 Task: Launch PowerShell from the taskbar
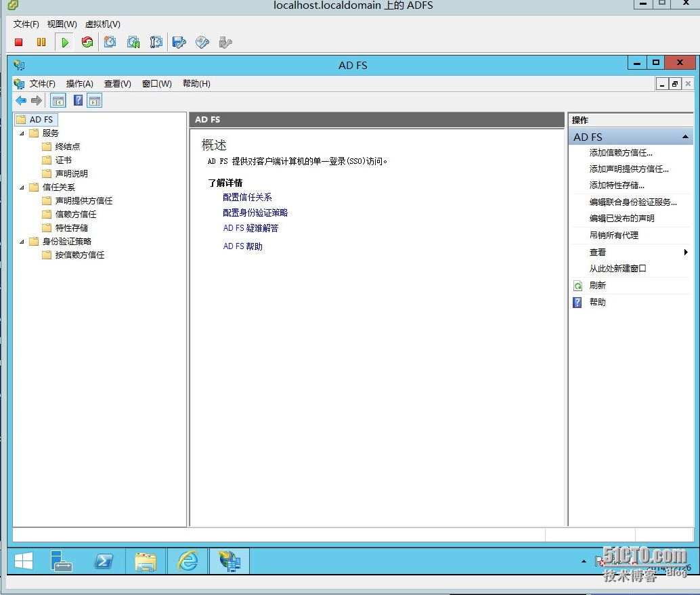point(104,561)
